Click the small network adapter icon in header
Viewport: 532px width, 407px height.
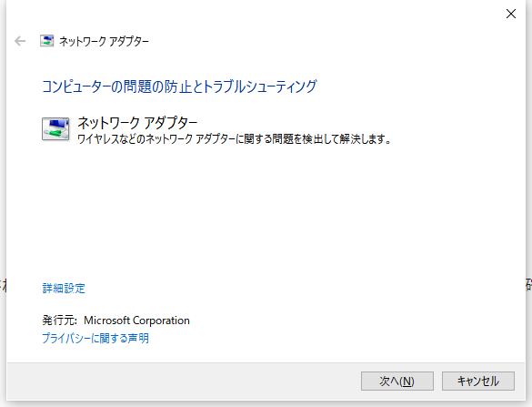point(46,41)
